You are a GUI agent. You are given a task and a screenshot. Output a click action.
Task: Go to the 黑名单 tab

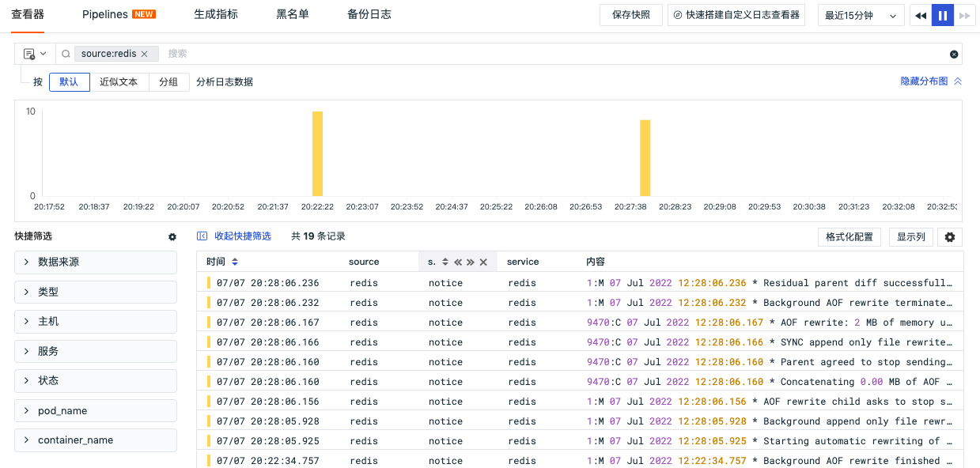[293, 15]
